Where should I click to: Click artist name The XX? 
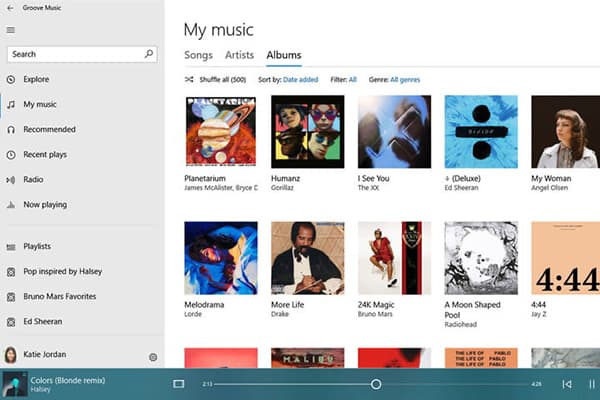click(368, 188)
